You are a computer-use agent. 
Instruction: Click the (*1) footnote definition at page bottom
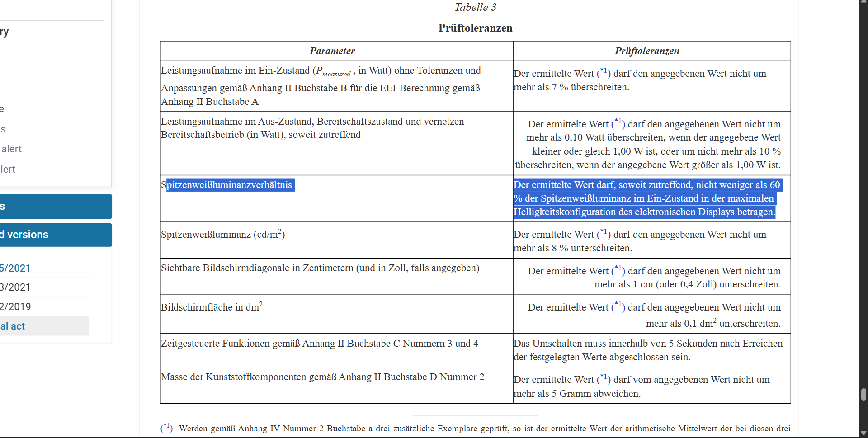(x=166, y=426)
